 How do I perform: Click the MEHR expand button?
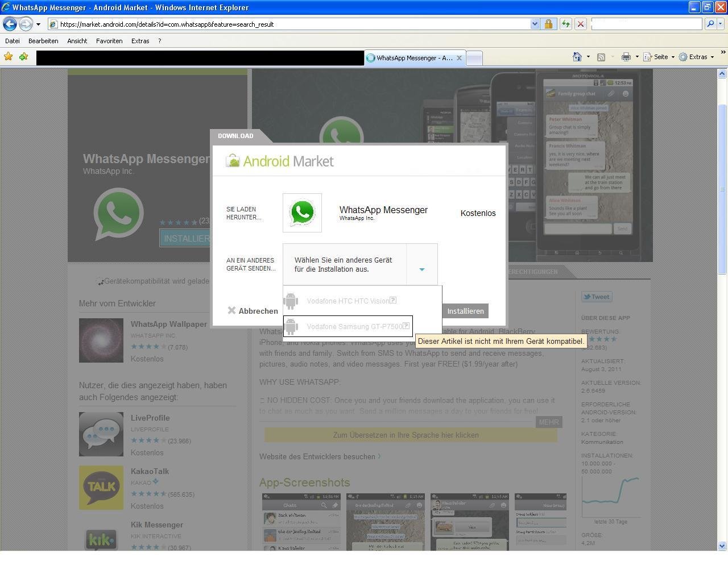click(549, 422)
